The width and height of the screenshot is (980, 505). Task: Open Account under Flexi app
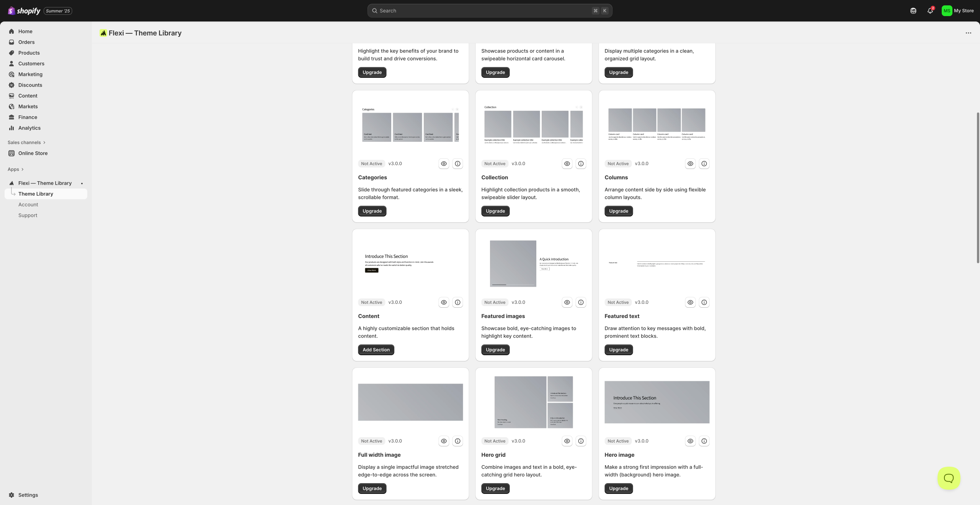pyautogui.click(x=28, y=205)
